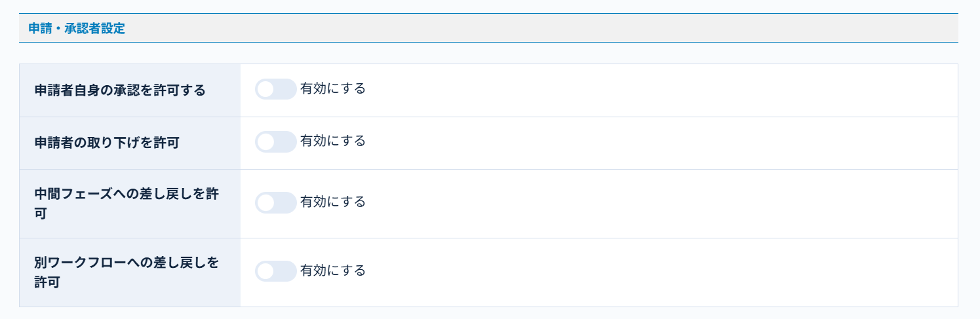Turn on 申請者の取り下げを許可 switch
Image resolution: width=980 pixels, height=319 pixels.
pyautogui.click(x=275, y=141)
